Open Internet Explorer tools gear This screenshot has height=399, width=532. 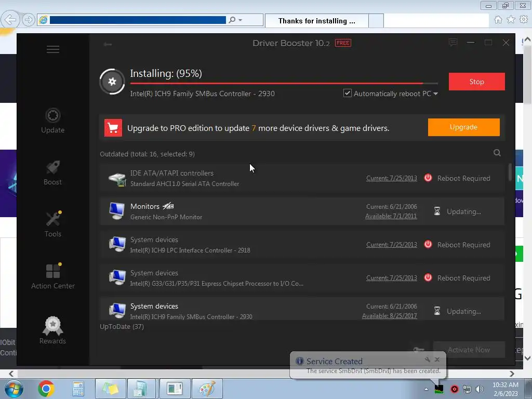point(524,20)
